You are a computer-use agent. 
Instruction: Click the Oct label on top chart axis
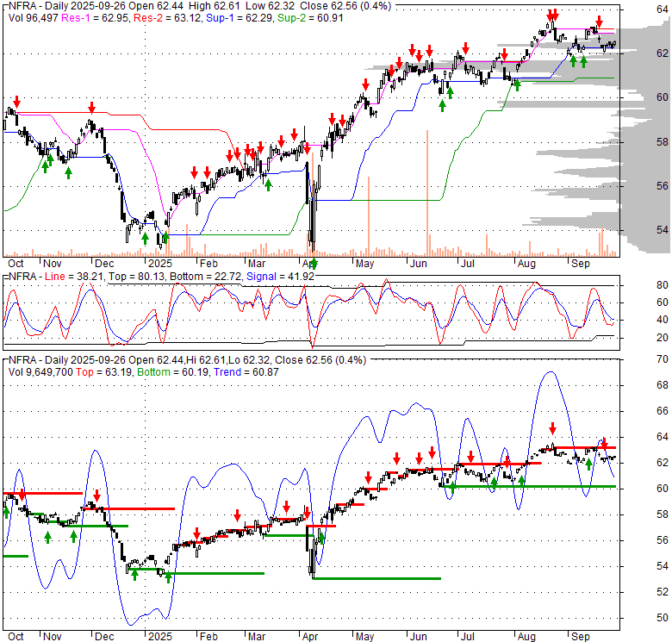pos(16,264)
